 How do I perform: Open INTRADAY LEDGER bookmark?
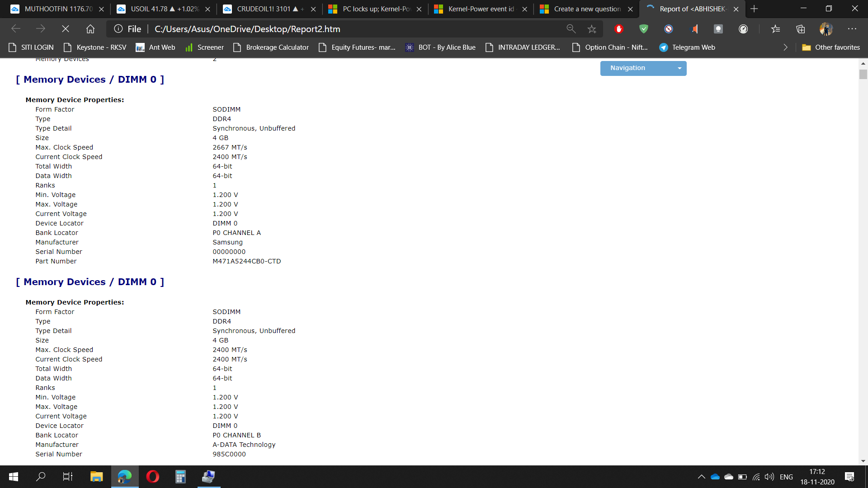pos(523,47)
